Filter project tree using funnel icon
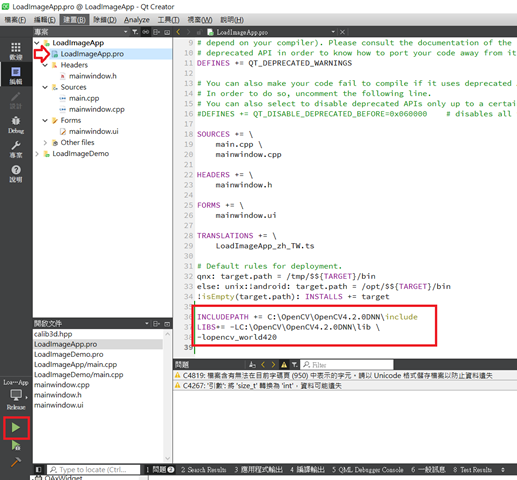 pos(135,32)
